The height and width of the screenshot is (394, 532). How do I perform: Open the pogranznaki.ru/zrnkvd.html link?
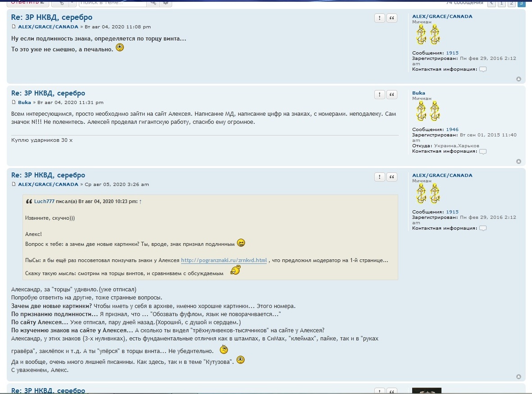click(224, 260)
